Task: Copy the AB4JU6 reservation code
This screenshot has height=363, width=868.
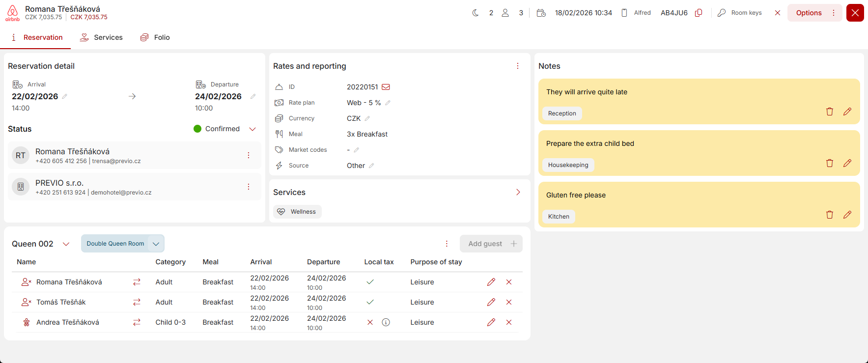Action: coord(699,13)
